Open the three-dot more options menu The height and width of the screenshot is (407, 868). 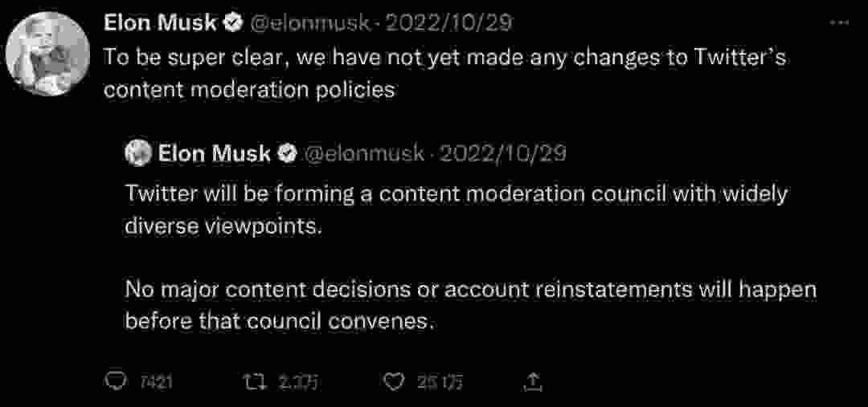[841, 22]
